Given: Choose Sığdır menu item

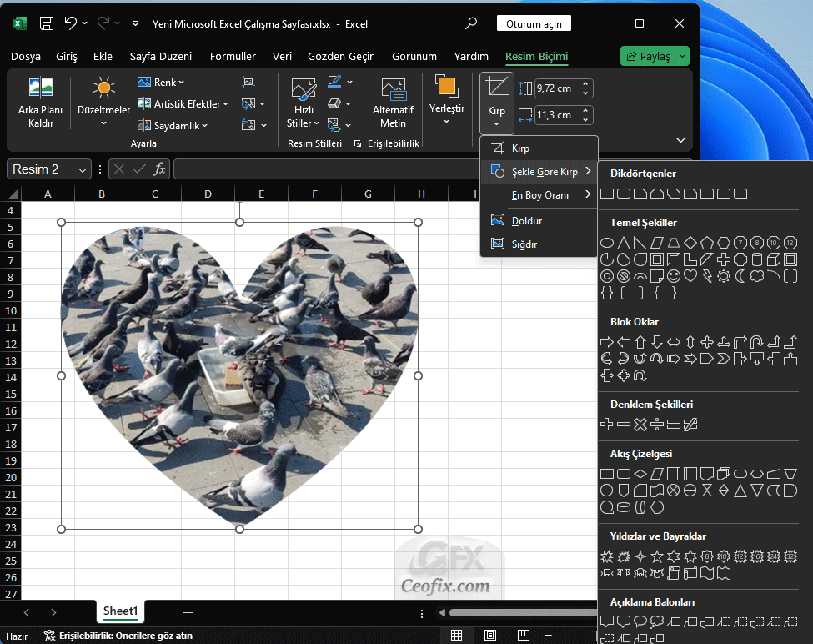Looking at the screenshot, I should click(539, 244).
